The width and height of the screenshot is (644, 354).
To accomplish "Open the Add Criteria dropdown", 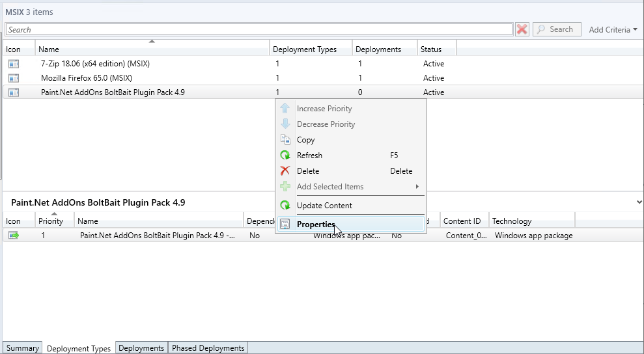I will coord(613,29).
